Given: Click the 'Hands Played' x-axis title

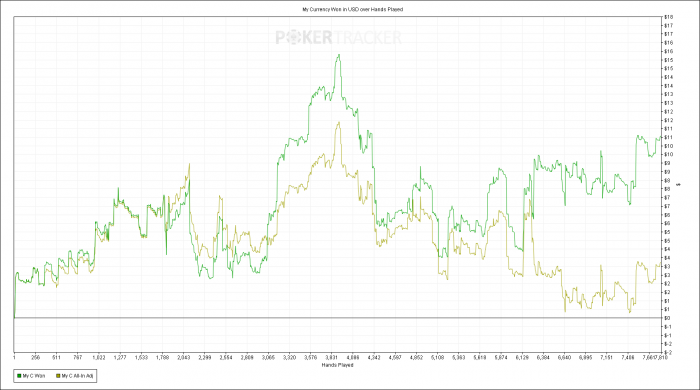Looking at the screenshot, I should tap(338, 365).
